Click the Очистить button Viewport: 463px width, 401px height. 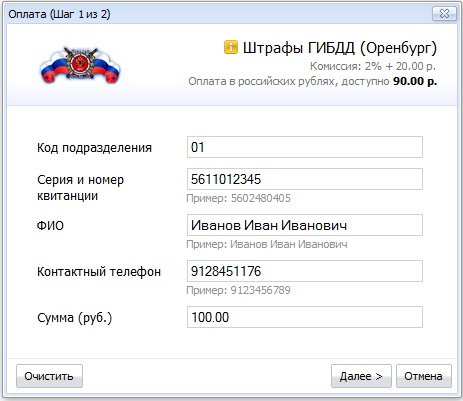point(49,376)
